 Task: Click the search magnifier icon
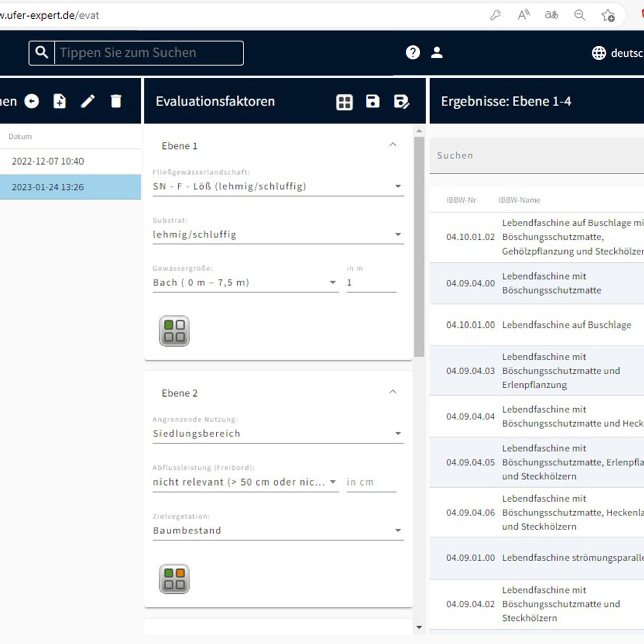click(42, 53)
